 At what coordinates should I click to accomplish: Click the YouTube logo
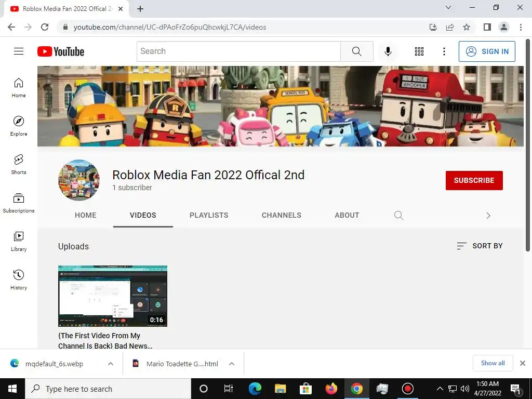(x=61, y=51)
